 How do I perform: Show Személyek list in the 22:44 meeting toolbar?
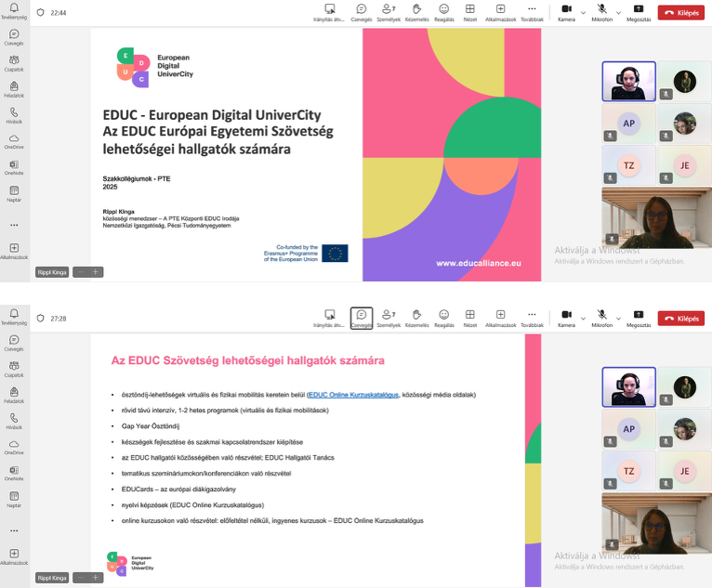pos(389,13)
